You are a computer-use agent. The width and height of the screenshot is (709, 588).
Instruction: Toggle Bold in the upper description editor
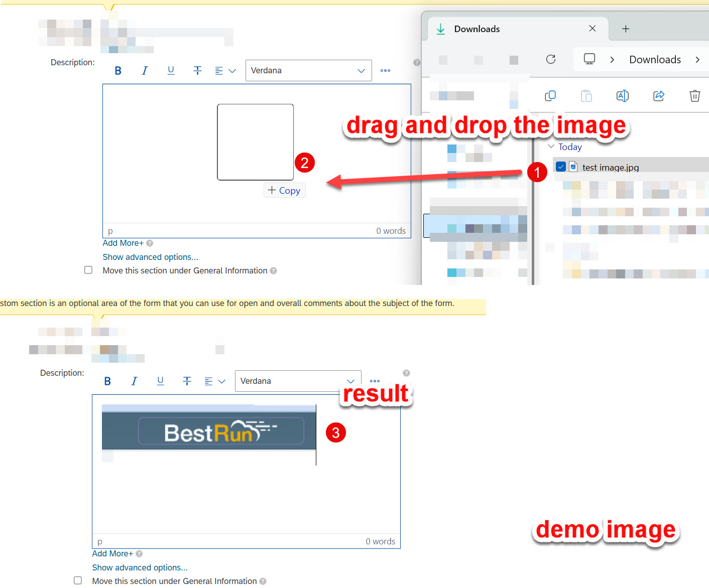coord(118,71)
